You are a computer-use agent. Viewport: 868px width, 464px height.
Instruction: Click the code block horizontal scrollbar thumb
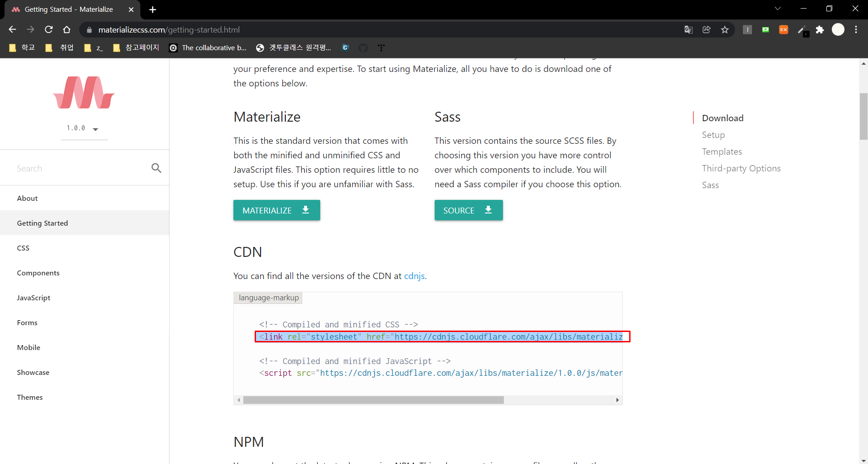coord(374,400)
